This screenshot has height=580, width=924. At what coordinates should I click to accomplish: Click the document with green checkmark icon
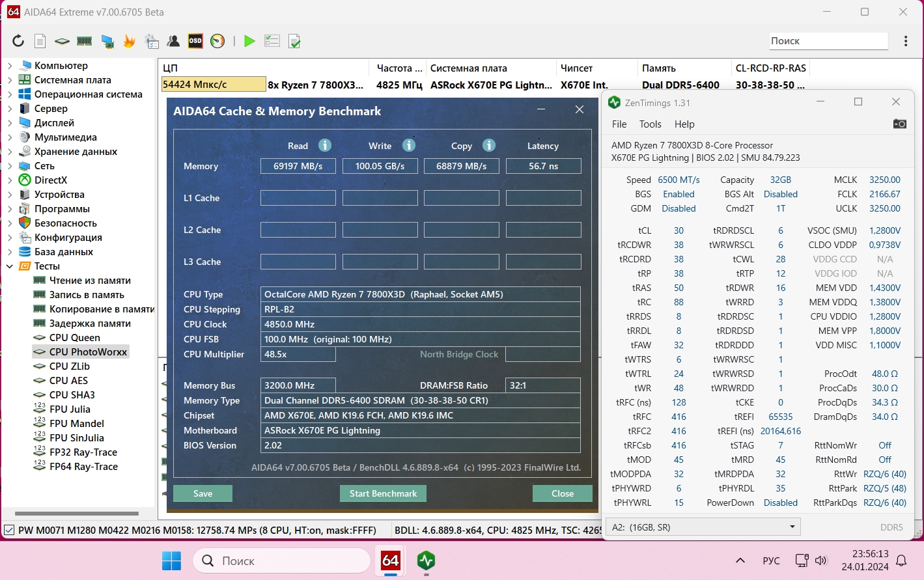coord(294,41)
